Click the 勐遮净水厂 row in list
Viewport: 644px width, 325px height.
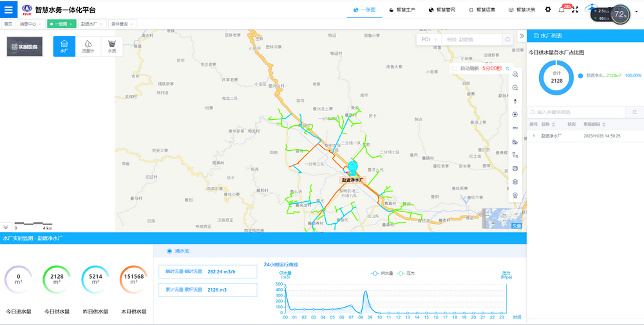tap(551, 136)
